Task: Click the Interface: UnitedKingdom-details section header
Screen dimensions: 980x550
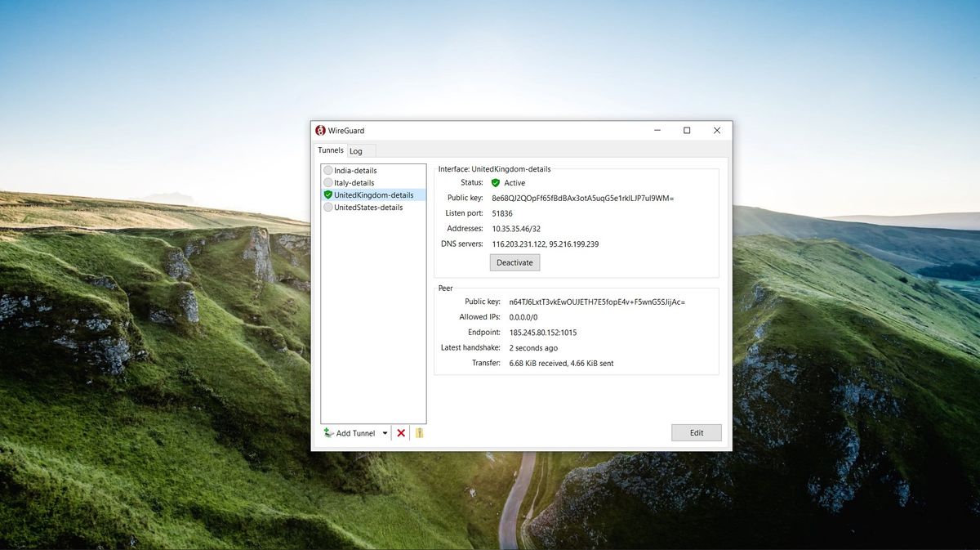Action: pyautogui.click(x=494, y=168)
